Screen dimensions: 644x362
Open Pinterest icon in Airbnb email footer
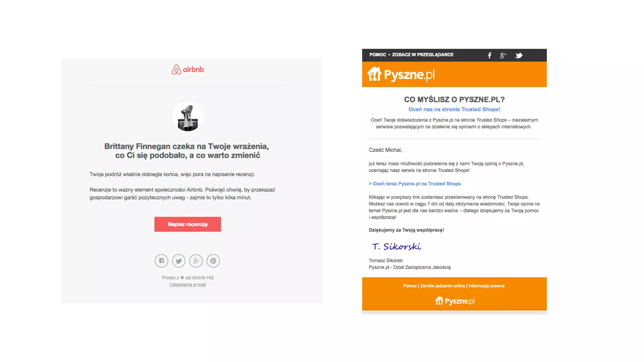pyautogui.click(x=213, y=261)
